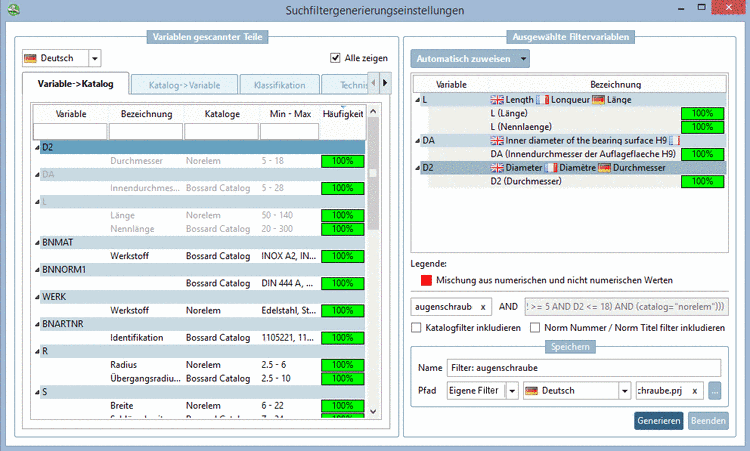Click the Variable column filter field
This screenshot has width=750, height=451.
click(x=70, y=131)
